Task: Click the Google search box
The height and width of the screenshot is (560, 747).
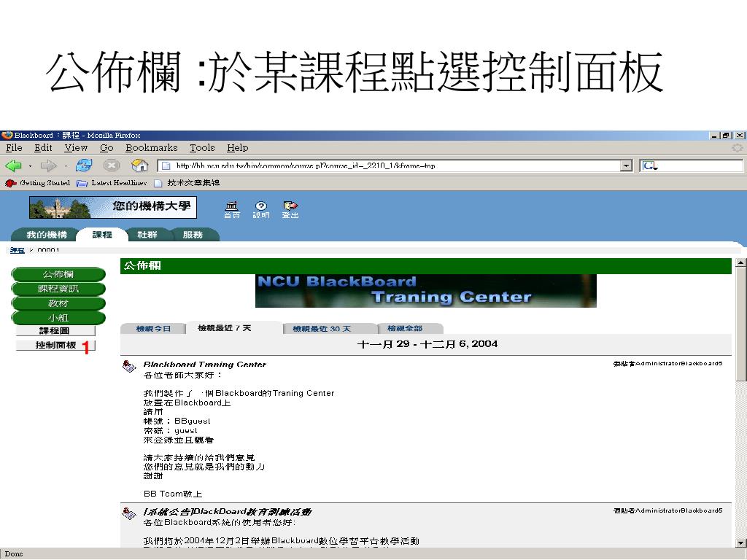Action: click(x=691, y=166)
